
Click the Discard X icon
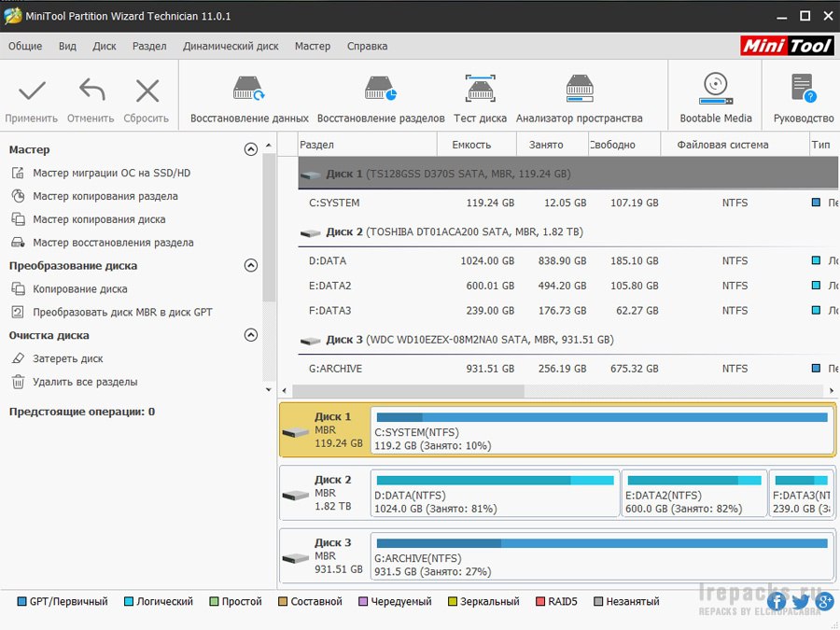[147, 91]
